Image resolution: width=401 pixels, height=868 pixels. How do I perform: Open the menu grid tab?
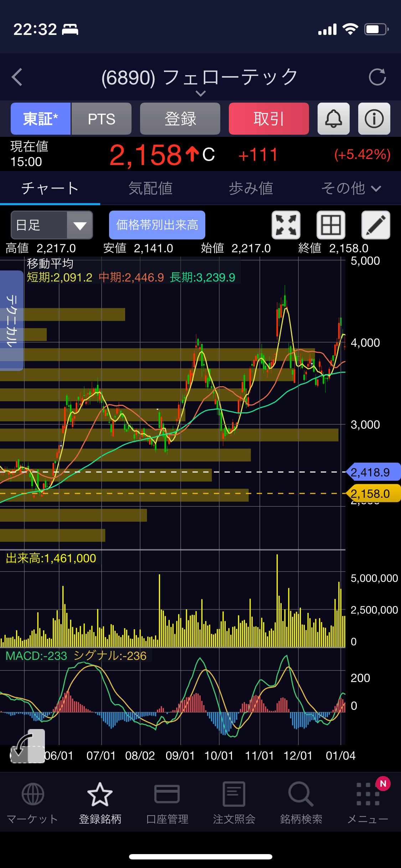[x=368, y=804]
